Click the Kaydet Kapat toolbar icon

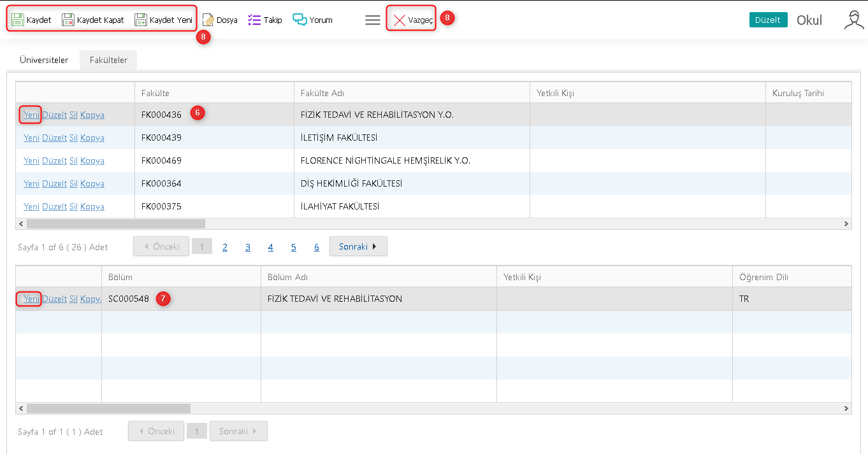[x=68, y=20]
